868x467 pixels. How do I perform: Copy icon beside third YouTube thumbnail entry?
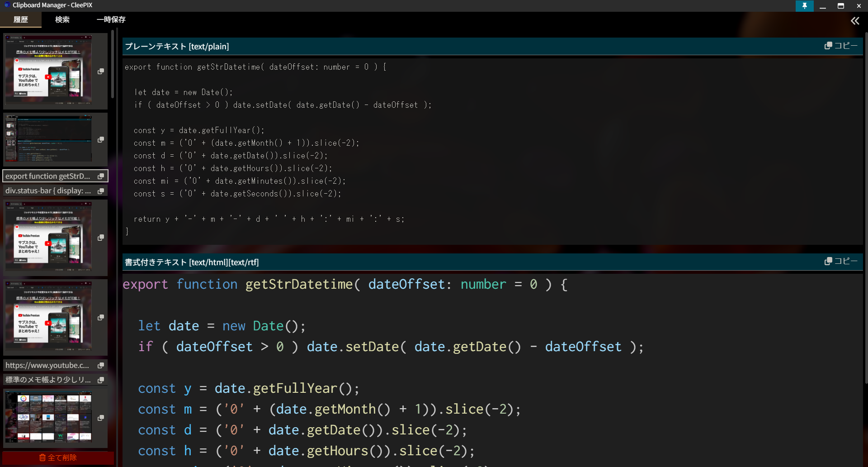[101, 238]
